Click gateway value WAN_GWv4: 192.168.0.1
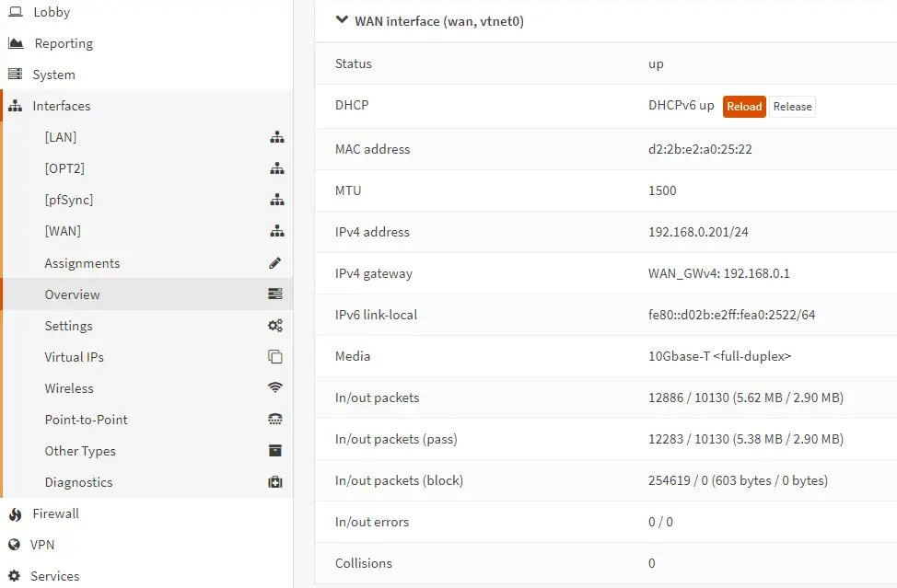The width and height of the screenshot is (897, 588). (x=719, y=273)
